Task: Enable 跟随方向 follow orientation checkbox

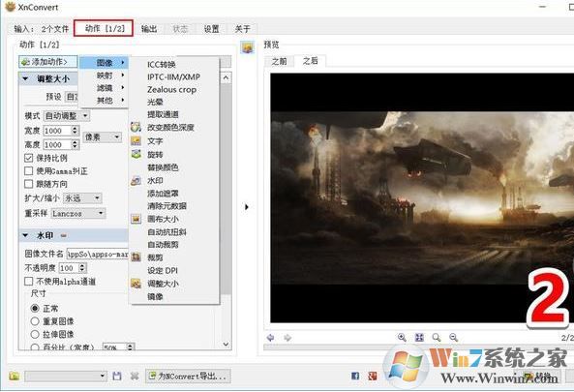Action: click(x=28, y=184)
